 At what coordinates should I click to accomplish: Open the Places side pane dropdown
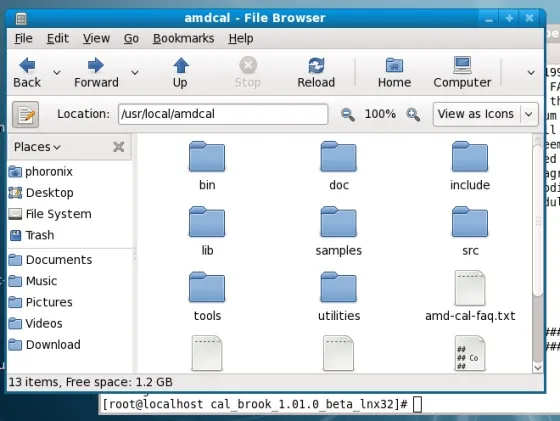pyautogui.click(x=37, y=147)
